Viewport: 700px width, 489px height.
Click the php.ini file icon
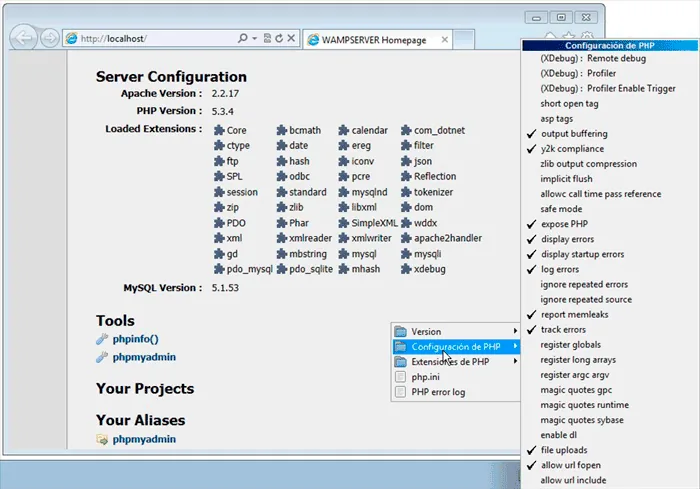pyautogui.click(x=400, y=377)
